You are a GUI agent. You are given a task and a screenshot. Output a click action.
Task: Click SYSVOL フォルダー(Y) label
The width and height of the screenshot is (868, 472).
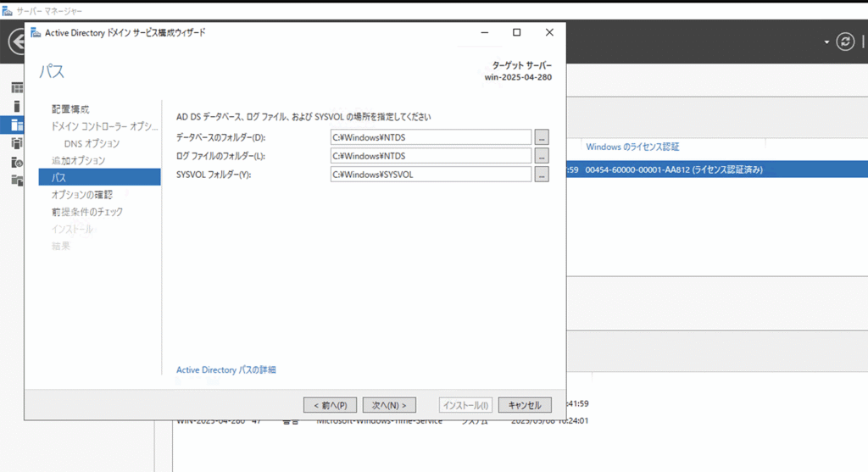[214, 175]
